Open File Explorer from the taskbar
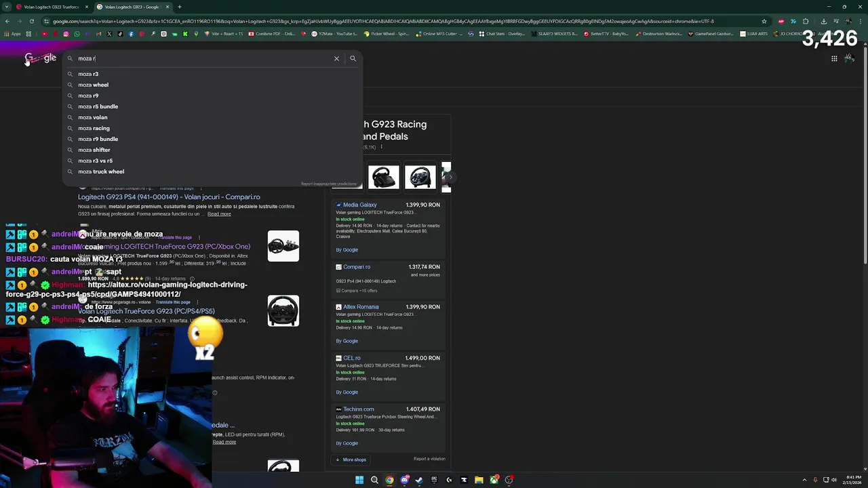Viewport: 868px width, 488px height. click(479, 480)
